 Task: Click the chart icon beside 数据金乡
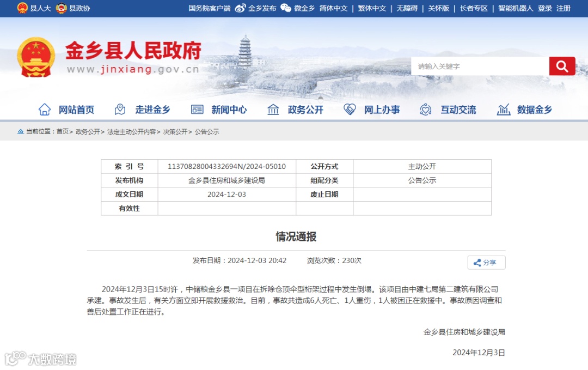503,110
